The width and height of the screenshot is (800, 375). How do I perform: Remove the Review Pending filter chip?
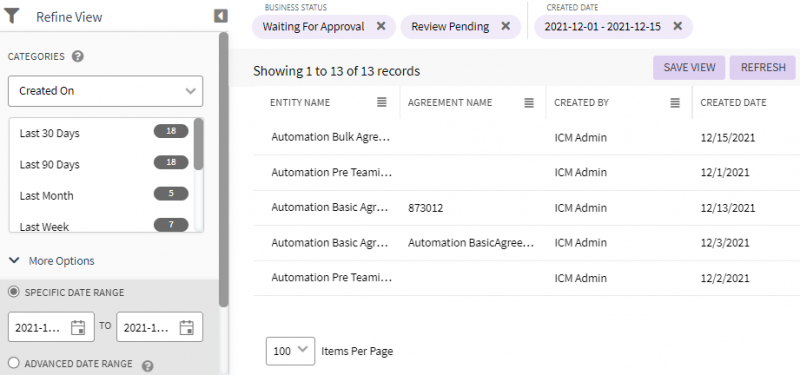[x=505, y=27]
